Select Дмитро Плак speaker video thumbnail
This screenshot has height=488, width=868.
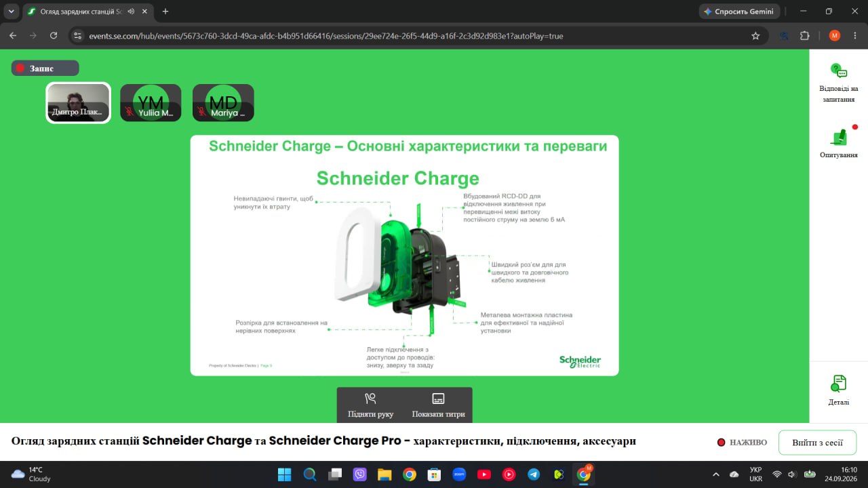click(x=79, y=103)
